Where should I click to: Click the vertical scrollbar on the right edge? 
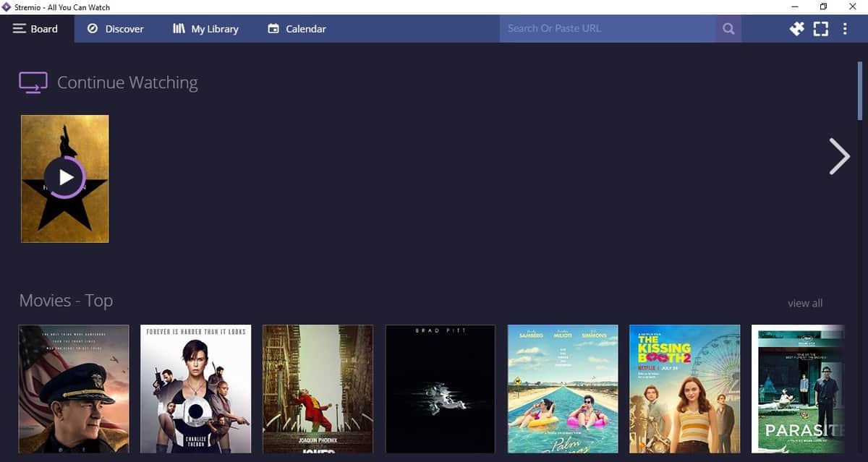(860, 90)
